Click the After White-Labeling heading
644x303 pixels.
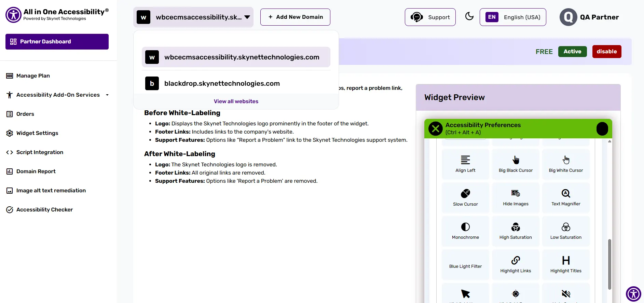pyautogui.click(x=180, y=154)
